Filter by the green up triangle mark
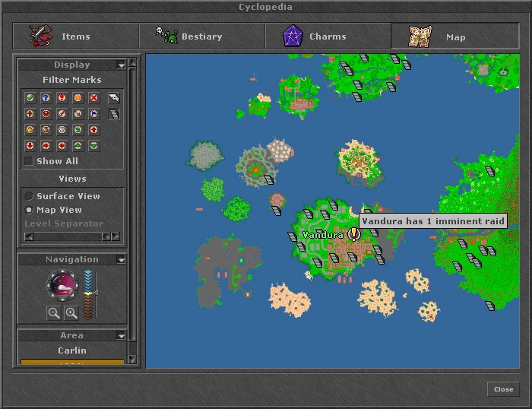The width and height of the screenshot is (532, 409). (78, 146)
